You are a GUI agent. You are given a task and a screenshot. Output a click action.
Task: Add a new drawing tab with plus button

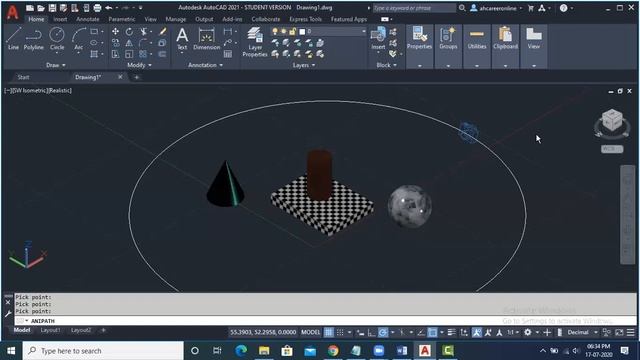[137, 77]
